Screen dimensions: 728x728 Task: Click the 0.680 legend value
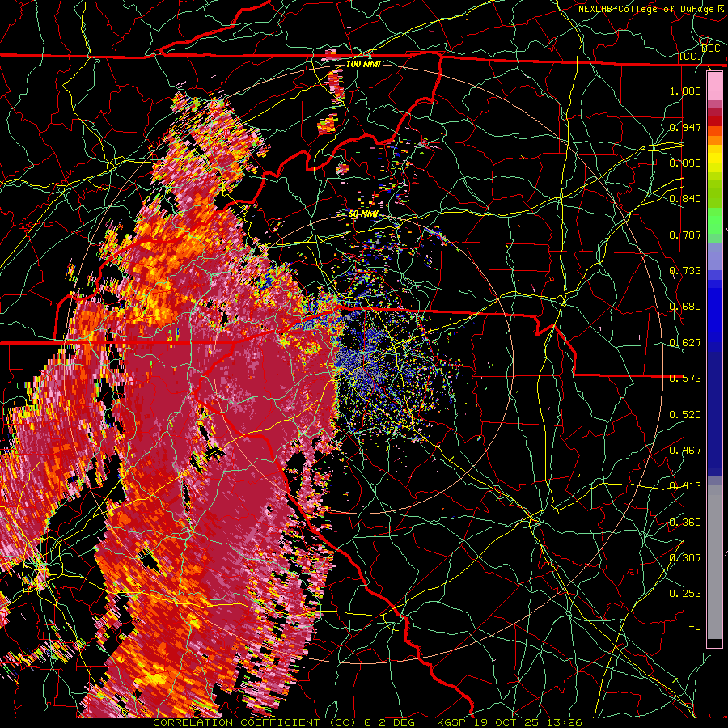tap(685, 306)
